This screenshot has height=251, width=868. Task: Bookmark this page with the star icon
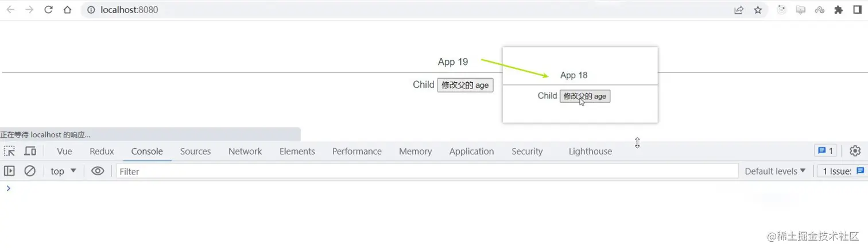[758, 10]
